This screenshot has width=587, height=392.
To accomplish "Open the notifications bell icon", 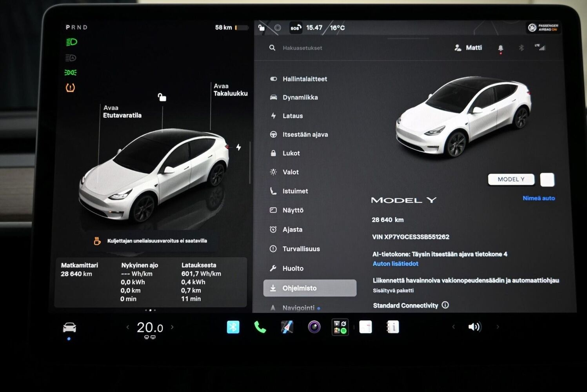I will (501, 48).
